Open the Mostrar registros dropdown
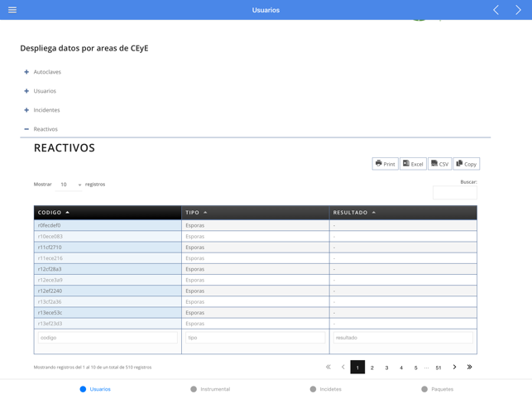This screenshot has width=532, height=399. point(69,185)
